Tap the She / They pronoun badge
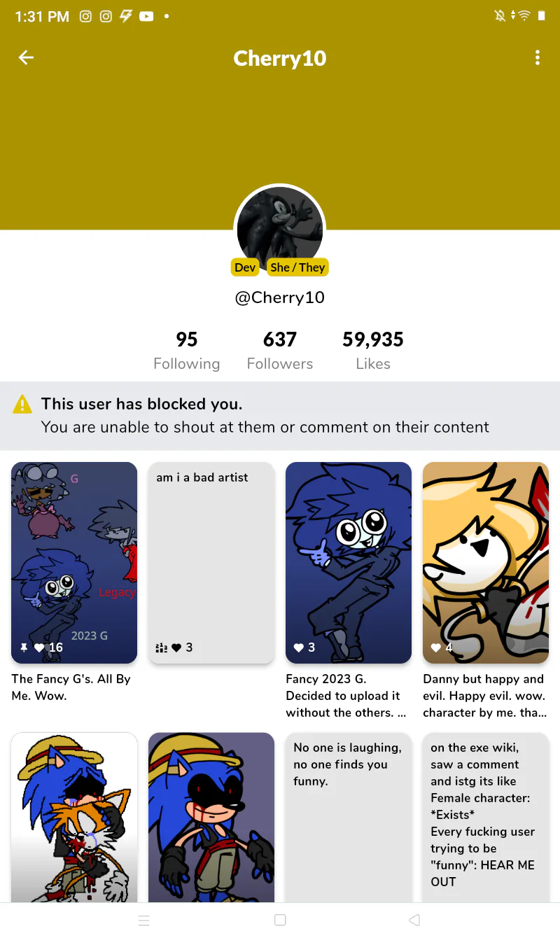Screen dimensions: 560x938 pyautogui.click(x=298, y=267)
